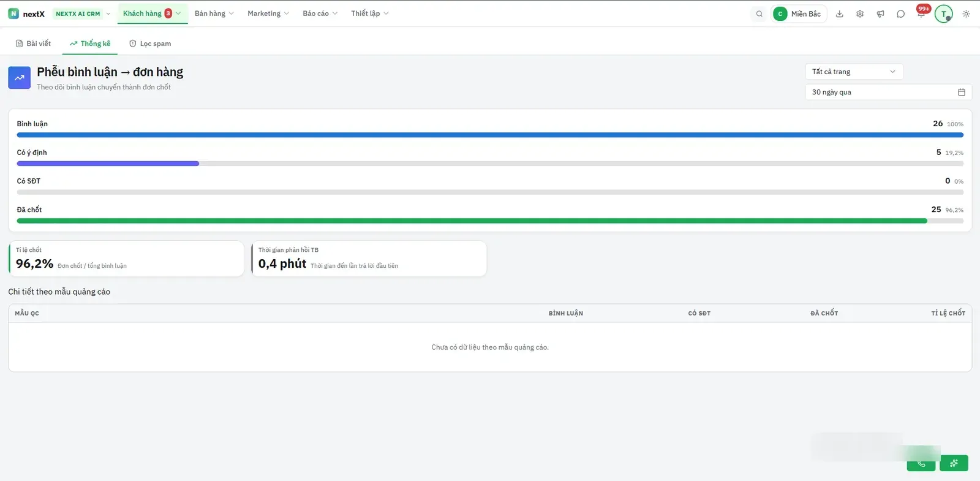This screenshot has height=481, width=980.
Task: Click the Có SĐT funnel row label
Action: coord(29,181)
